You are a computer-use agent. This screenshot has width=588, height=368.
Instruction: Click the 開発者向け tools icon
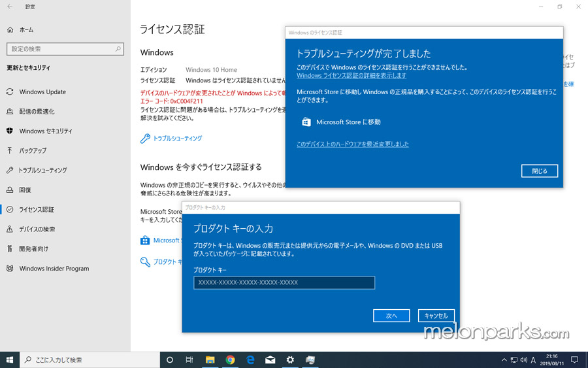10,248
